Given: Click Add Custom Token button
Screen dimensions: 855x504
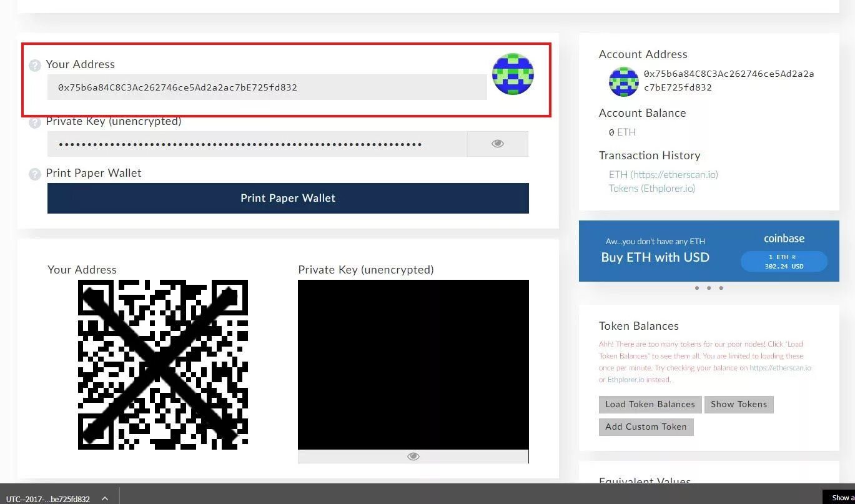Looking at the screenshot, I should (646, 427).
